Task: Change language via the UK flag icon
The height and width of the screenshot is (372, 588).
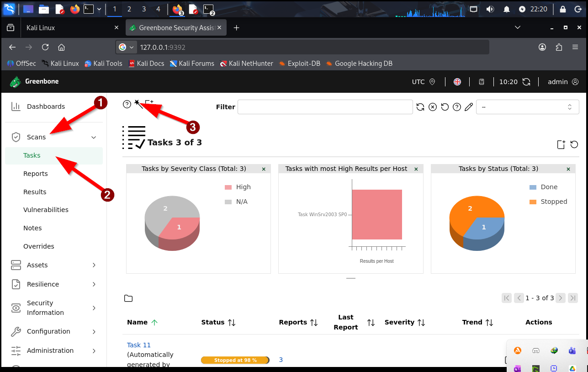Action: tap(457, 82)
